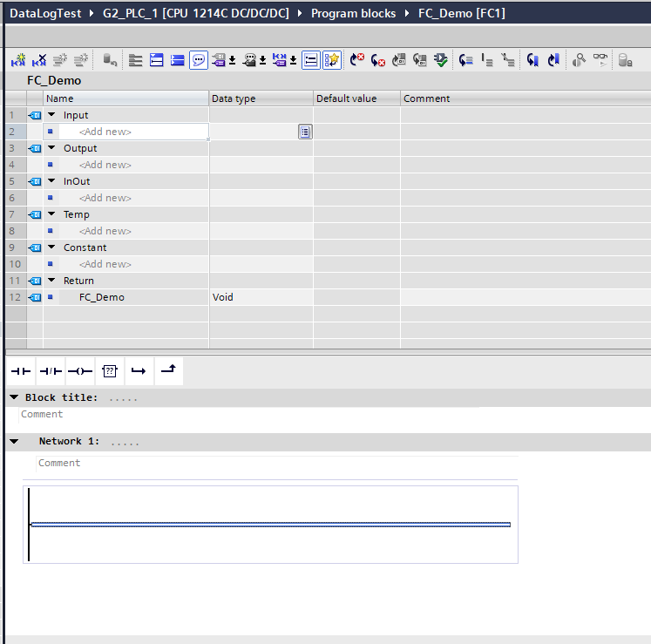Click the Comment column header
This screenshot has width=651, height=644.
coord(526,98)
